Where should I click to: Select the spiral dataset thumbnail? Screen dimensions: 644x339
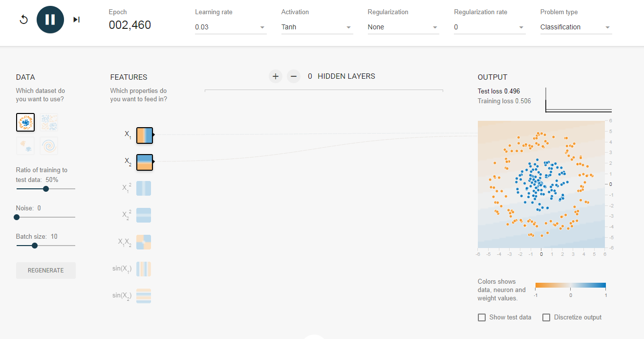coord(49,146)
